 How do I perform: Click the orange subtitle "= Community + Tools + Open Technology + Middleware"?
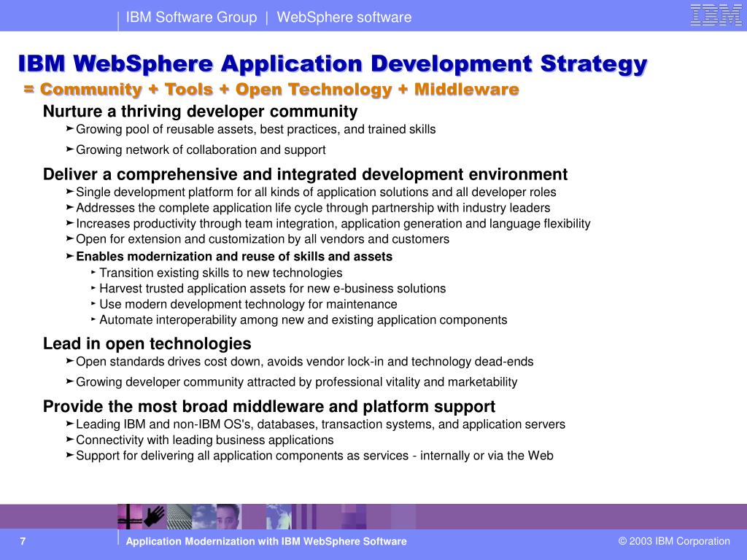coord(271,89)
